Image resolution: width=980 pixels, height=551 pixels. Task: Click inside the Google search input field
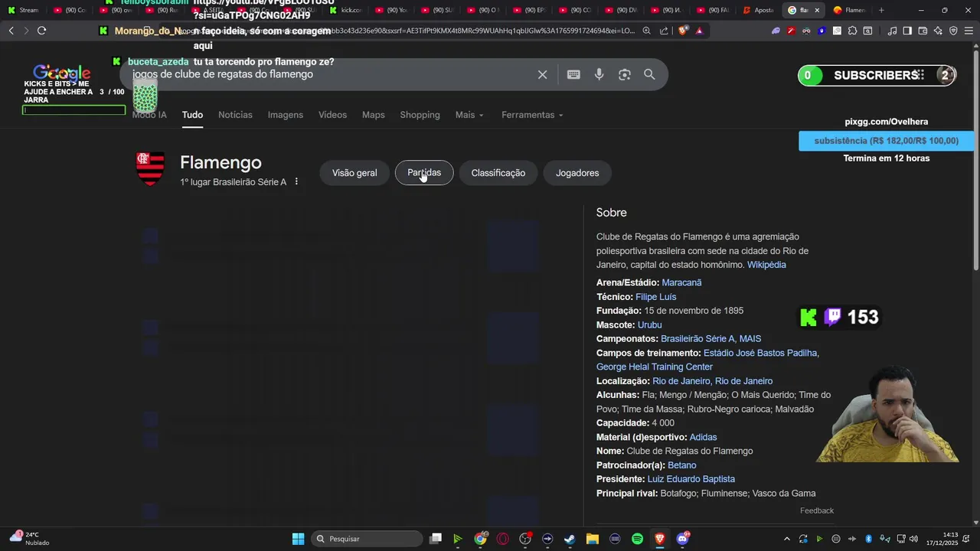tap(329, 74)
